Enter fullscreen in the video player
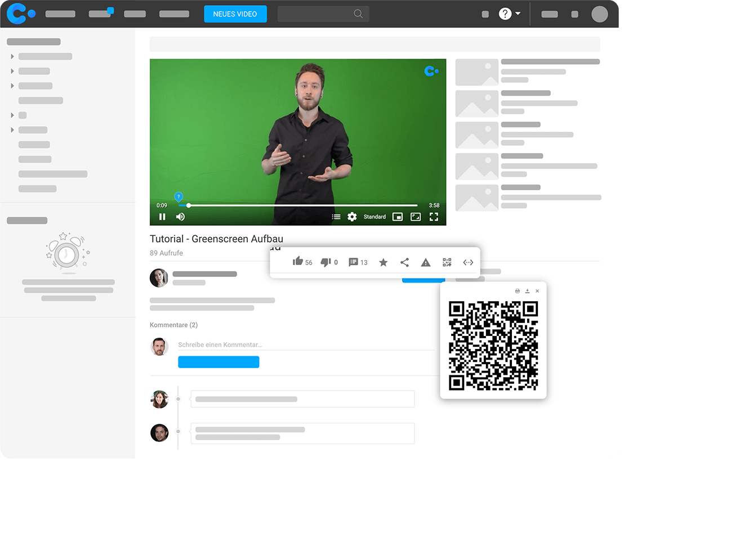Image resolution: width=740 pixels, height=560 pixels. pyautogui.click(x=434, y=217)
